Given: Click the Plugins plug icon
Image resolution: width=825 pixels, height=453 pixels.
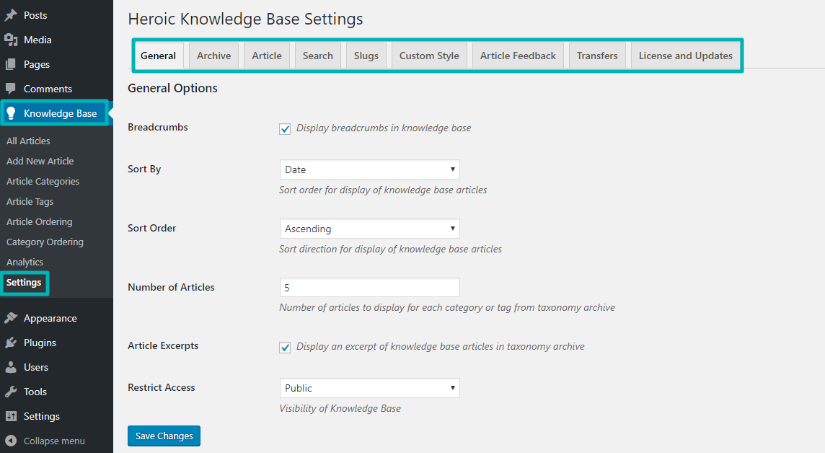Looking at the screenshot, I should 11,343.
